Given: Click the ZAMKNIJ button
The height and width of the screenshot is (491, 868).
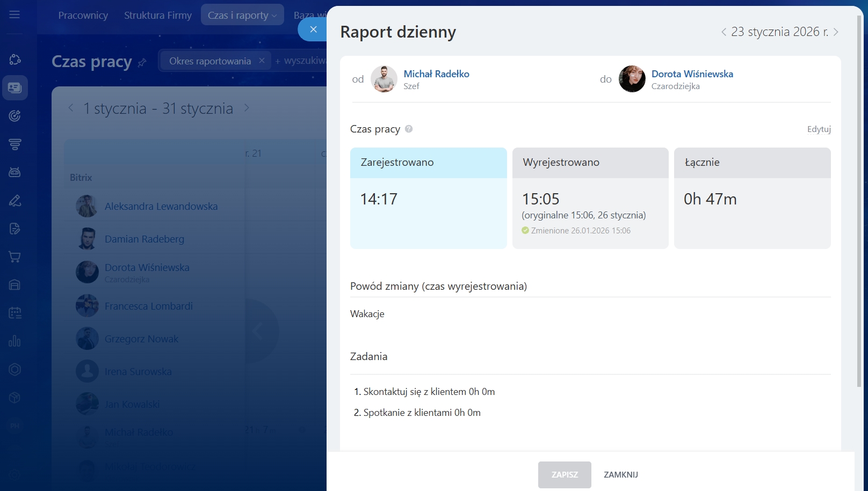Looking at the screenshot, I should 620,474.
